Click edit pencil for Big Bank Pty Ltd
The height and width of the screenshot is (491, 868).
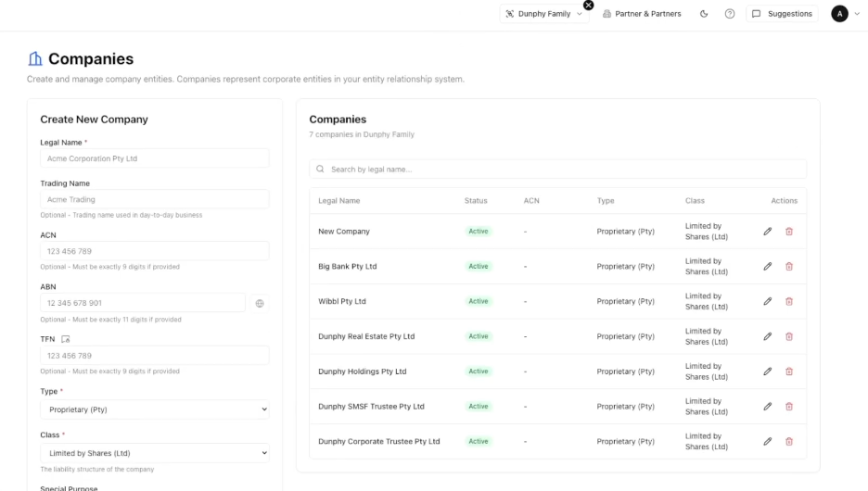[767, 267]
